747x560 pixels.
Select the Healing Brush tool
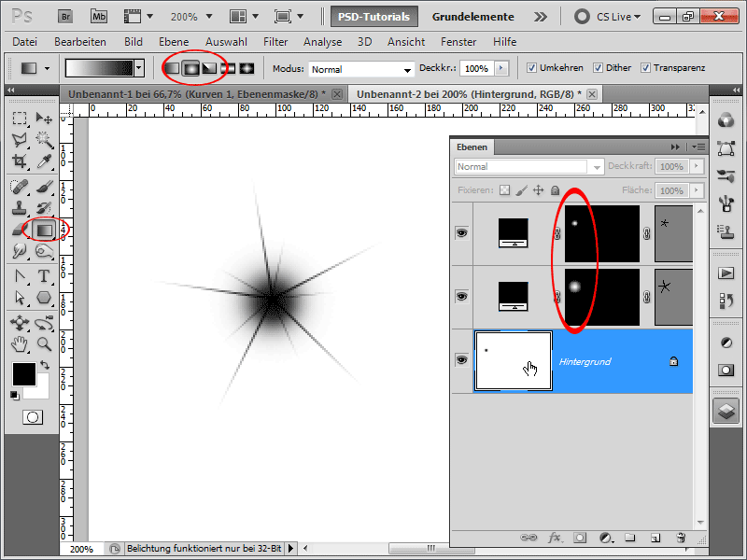(x=20, y=187)
